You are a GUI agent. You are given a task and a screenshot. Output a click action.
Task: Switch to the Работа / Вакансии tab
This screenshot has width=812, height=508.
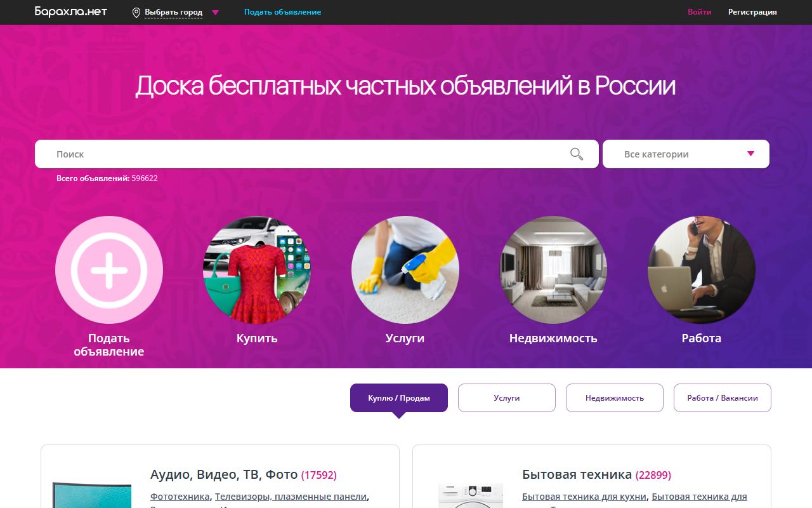coord(723,398)
